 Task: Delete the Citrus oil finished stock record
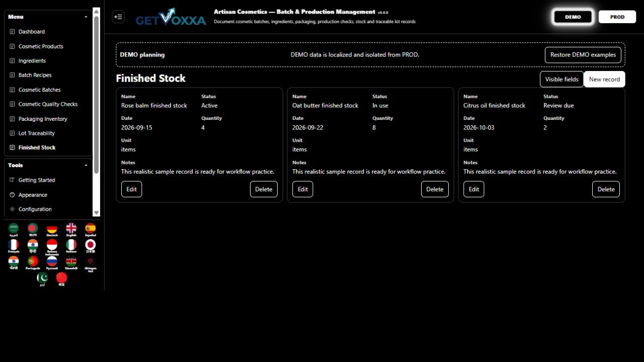[606, 189]
